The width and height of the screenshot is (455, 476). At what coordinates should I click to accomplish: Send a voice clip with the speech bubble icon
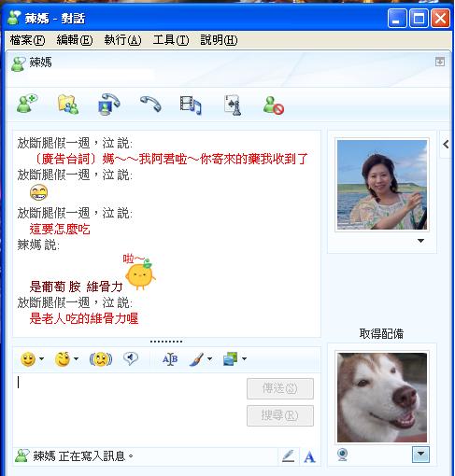[x=131, y=358]
